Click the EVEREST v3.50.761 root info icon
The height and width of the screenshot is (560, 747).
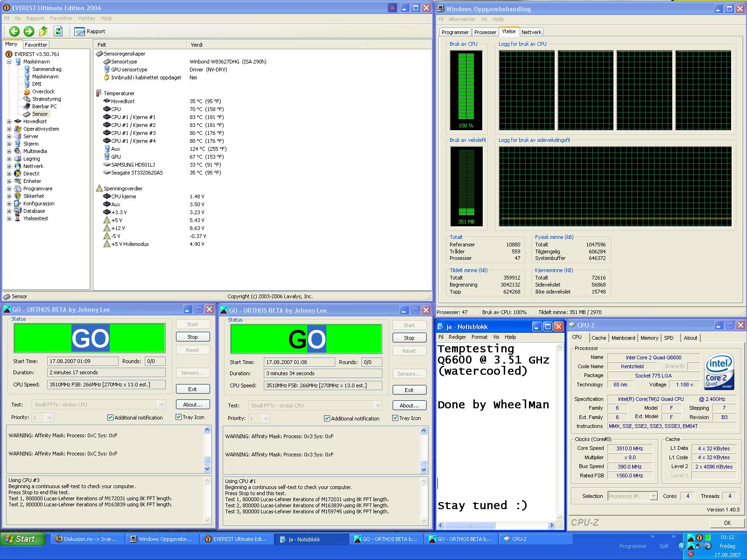[9, 54]
